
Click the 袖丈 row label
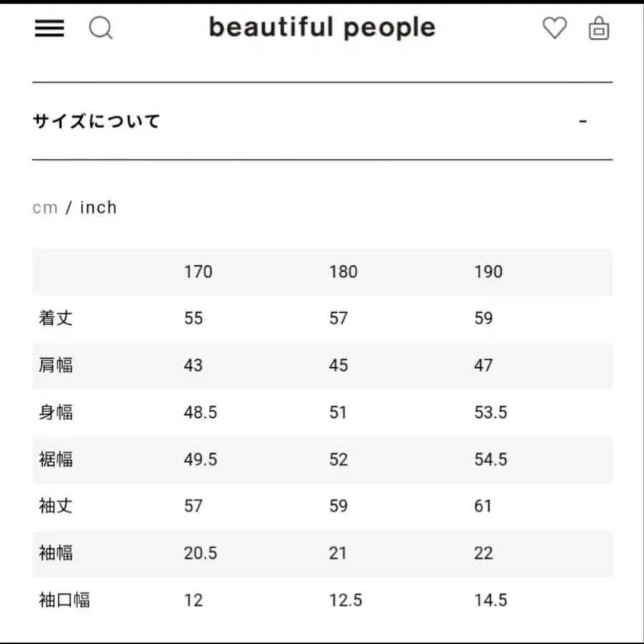click(x=56, y=506)
